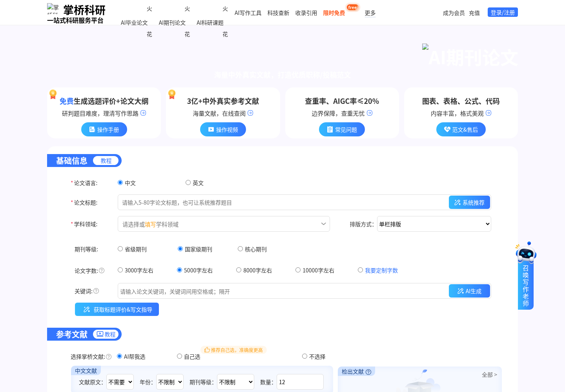Click help icon beside 选择掌桥文献
The width and height of the screenshot is (565, 392).
pyautogui.click(x=109, y=357)
